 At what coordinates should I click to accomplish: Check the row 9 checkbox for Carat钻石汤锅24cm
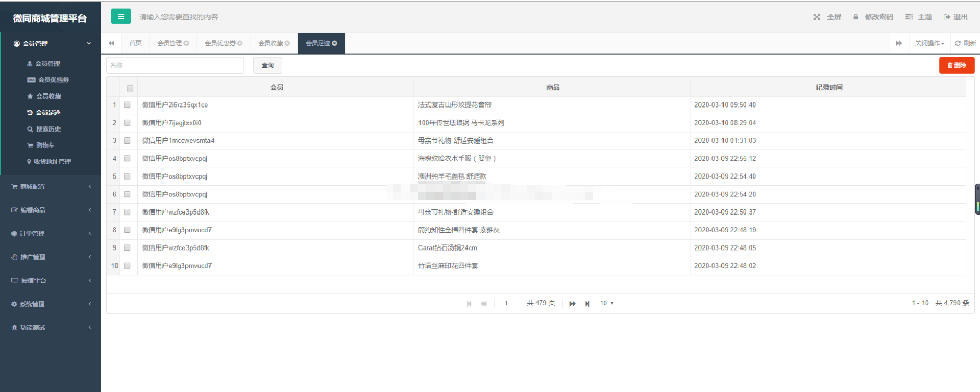click(x=127, y=248)
